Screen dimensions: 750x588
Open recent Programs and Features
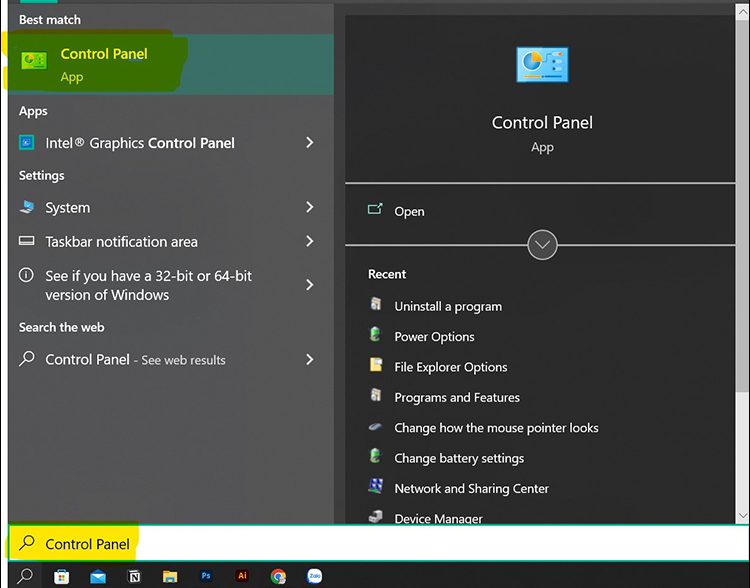click(457, 398)
